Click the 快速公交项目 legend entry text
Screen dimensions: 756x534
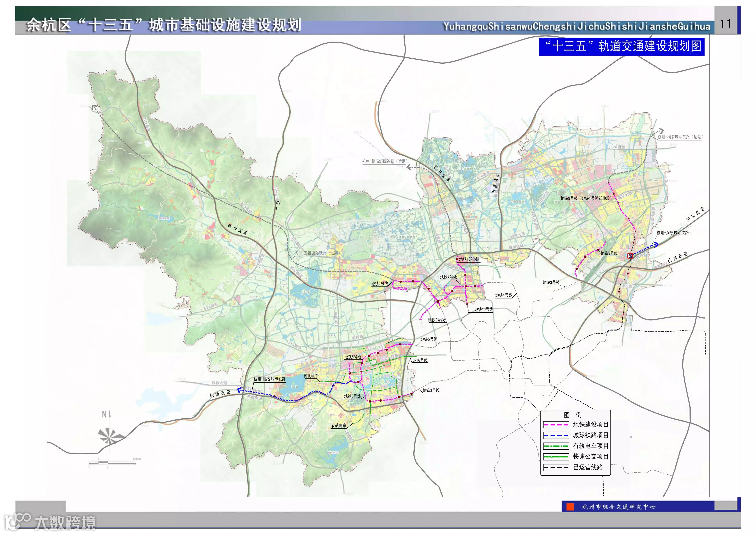590,456
